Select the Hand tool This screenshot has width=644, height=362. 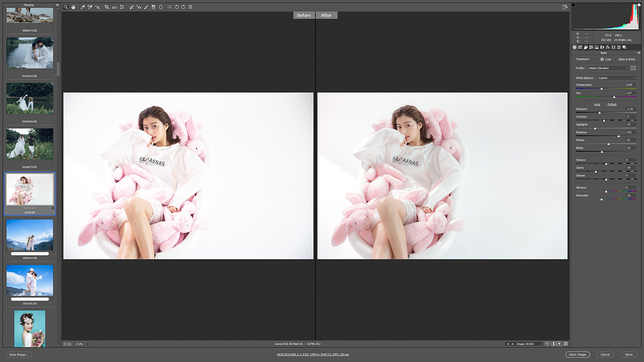tap(73, 7)
